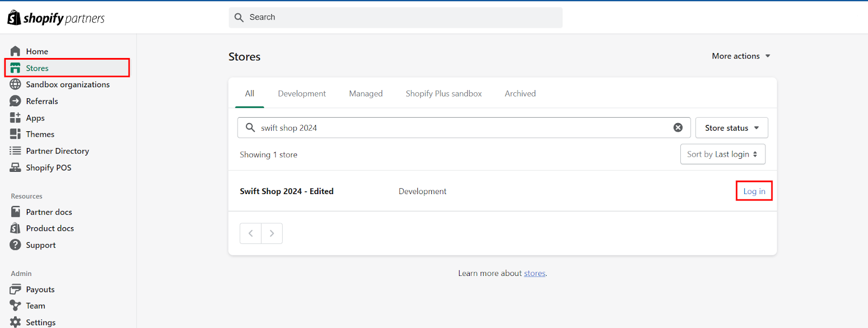
Task: Click the Product docs Shopify bag icon
Action: pyautogui.click(x=15, y=228)
